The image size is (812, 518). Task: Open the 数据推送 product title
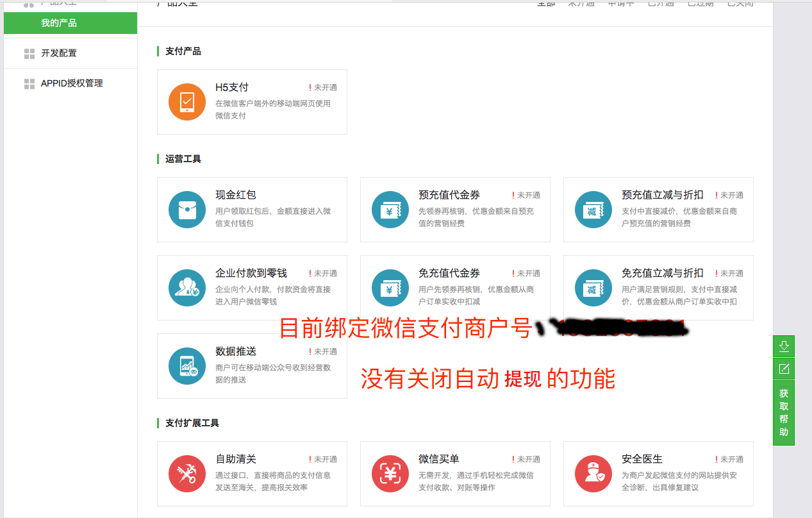click(236, 351)
